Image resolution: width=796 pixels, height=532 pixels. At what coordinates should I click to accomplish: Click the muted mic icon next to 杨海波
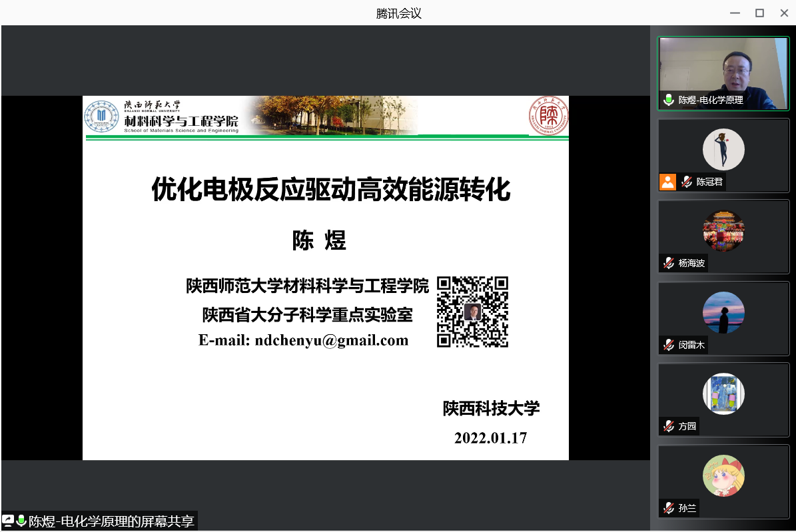(669, 263)
